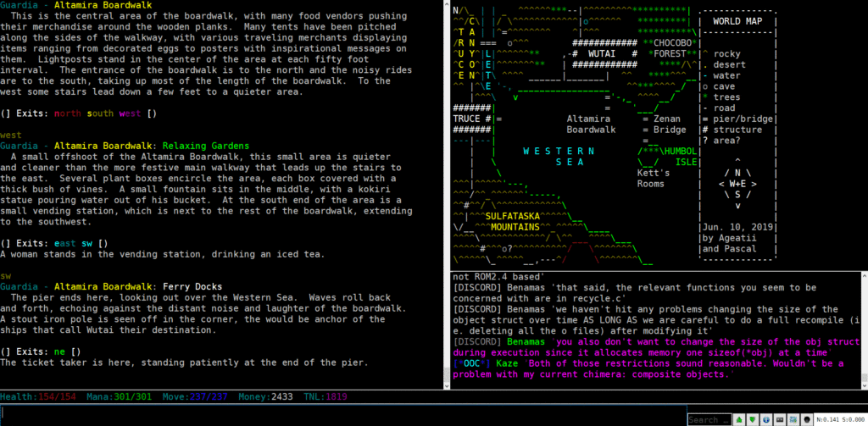
Task: Click the MOUNTAINS label on the map
Action: tap(515, 227)
